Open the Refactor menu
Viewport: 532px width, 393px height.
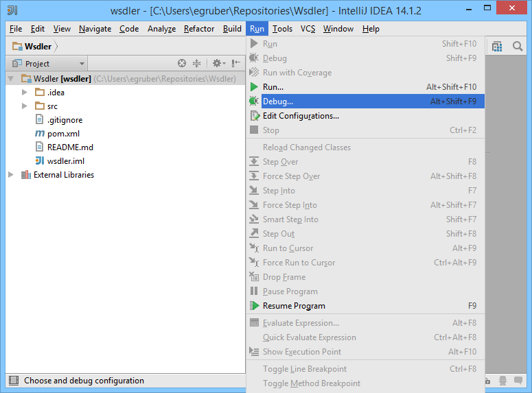(199, 29)
